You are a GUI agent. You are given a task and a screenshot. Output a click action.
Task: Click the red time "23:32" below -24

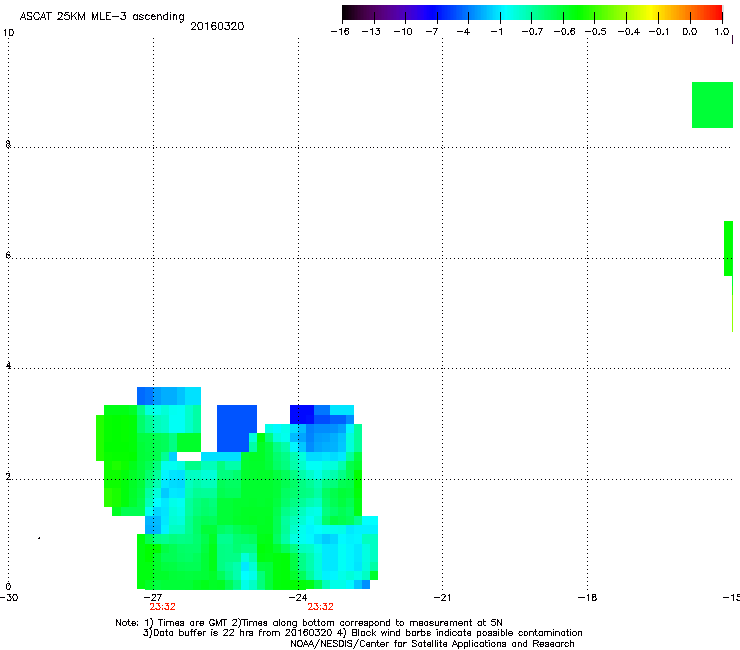[320, 607]
